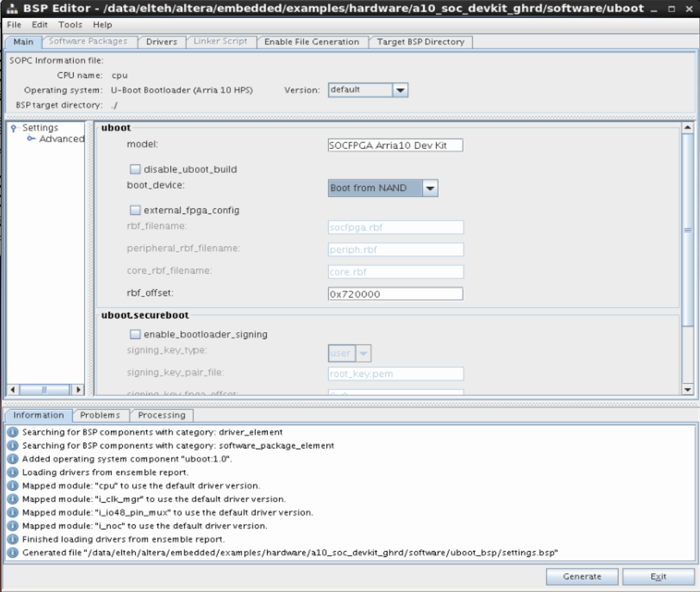Screen dimensions: 700x592
Task: Click the rbf_offset field 0x720000
Action: click(x=396, y=294)
